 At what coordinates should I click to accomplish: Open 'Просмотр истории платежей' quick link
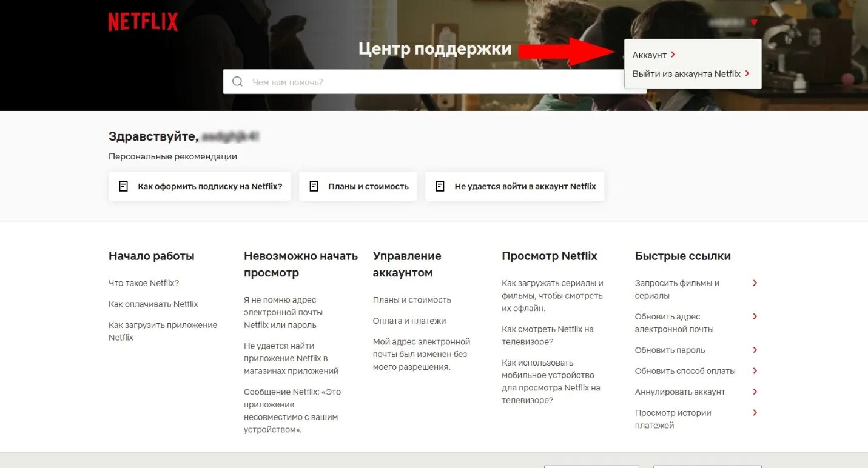click(x=673, y=419)
